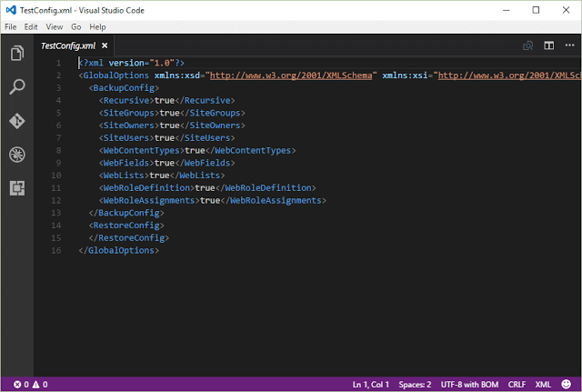Image resolution: width=582 pixels, height=392 pixels.
Task: Open the Debug view in activity bar
Action: point(17,155)
